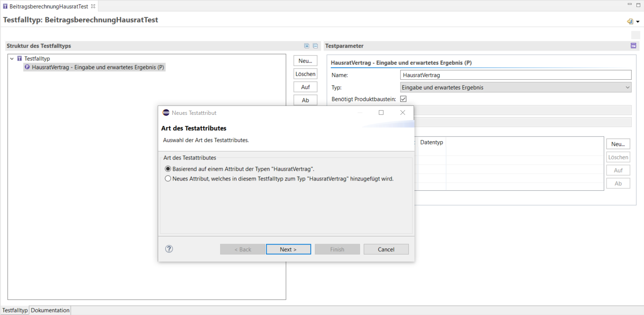Image resolution: width=644 pixels, height=315 pixels.
Task: Click the Testparameter section layout icon
Action: [x=633, y=46]
